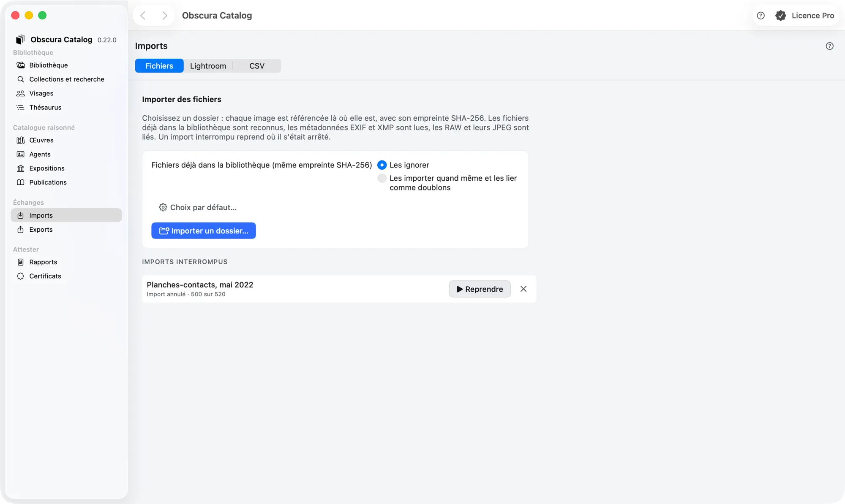The height and width of the screenshot is (504, 845).
Task: Dismiss the Planches-contacts interrupted import
Action: pos(523,289)
